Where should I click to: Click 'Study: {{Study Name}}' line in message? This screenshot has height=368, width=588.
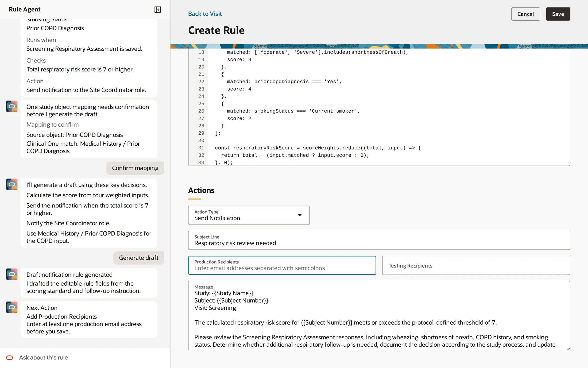tap(224, 293)
